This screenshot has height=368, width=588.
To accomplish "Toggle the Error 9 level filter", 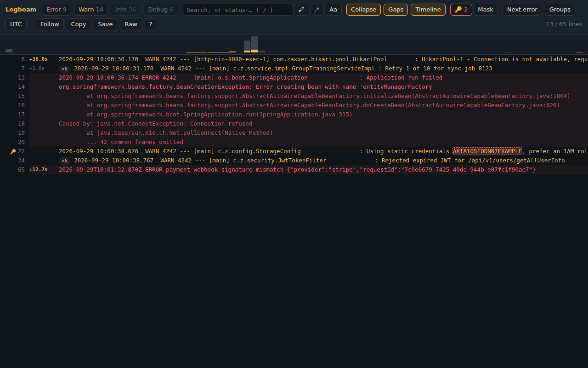I will [57, 10].
